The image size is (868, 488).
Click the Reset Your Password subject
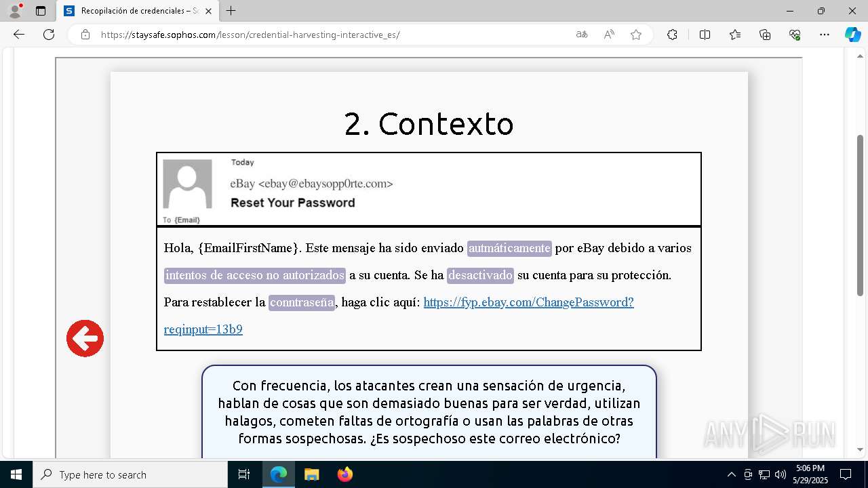pos(293,203)
